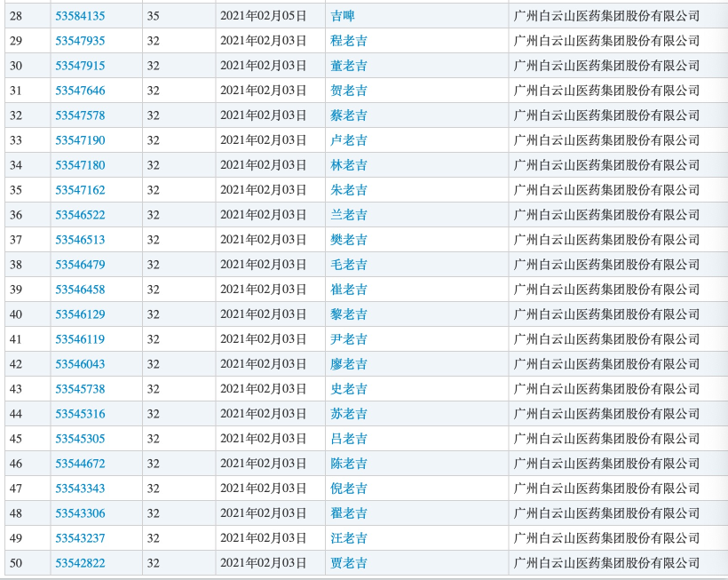The height and width of the screenshot is (580, 728).
Task: Open application number 53547646
Action: 80,91
